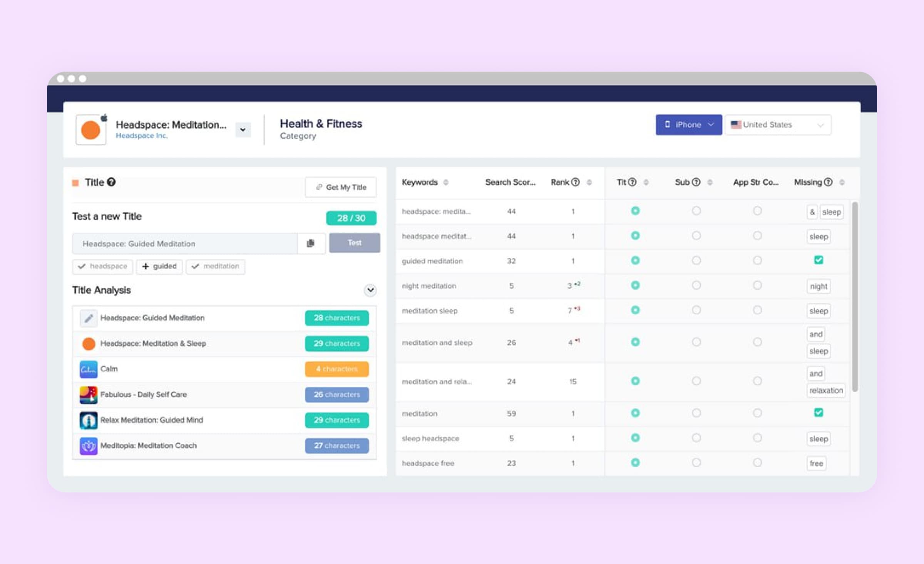Toggle Missing checkbox in meditation row
The height and width of the screenshot is (564, 924).
pos(819,413)
